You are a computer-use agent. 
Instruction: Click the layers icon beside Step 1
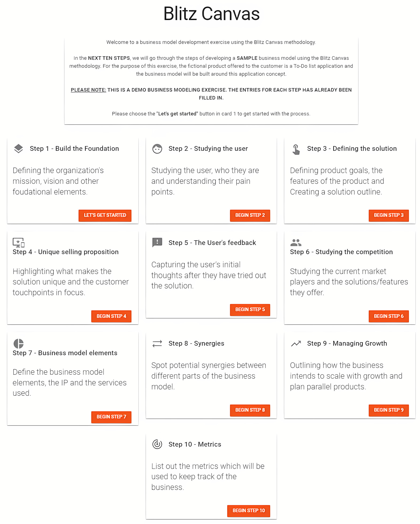pos(18,148)
